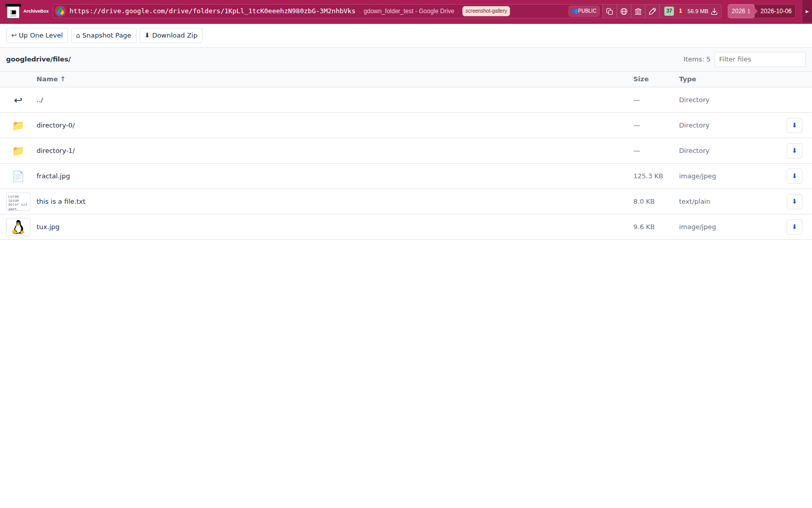Open the globe original-site icon
Viewport: 812px width, 508px height.
click(624, 11)
